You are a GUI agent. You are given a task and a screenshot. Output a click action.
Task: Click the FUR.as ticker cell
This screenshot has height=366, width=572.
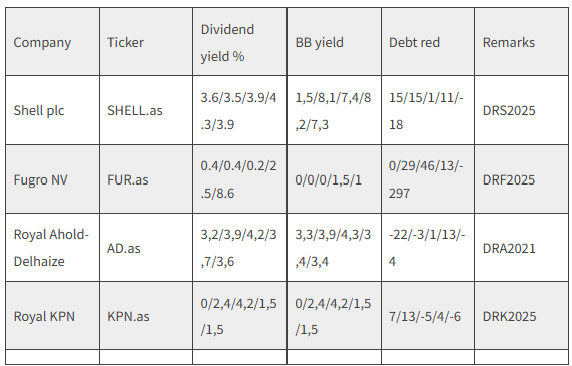coord(146,179)
